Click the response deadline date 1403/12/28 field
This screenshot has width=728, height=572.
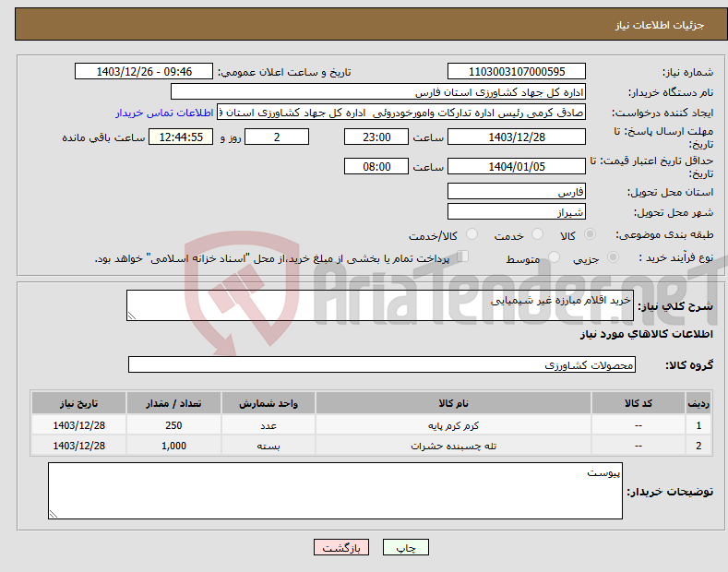(x=517, y=137)
